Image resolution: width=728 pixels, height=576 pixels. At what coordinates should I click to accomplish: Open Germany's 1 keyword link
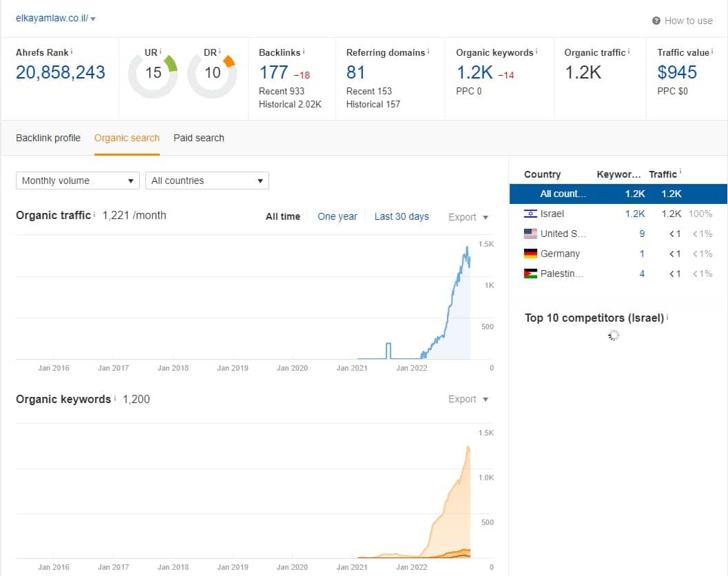pyautogui.click(x=642, y=254)
